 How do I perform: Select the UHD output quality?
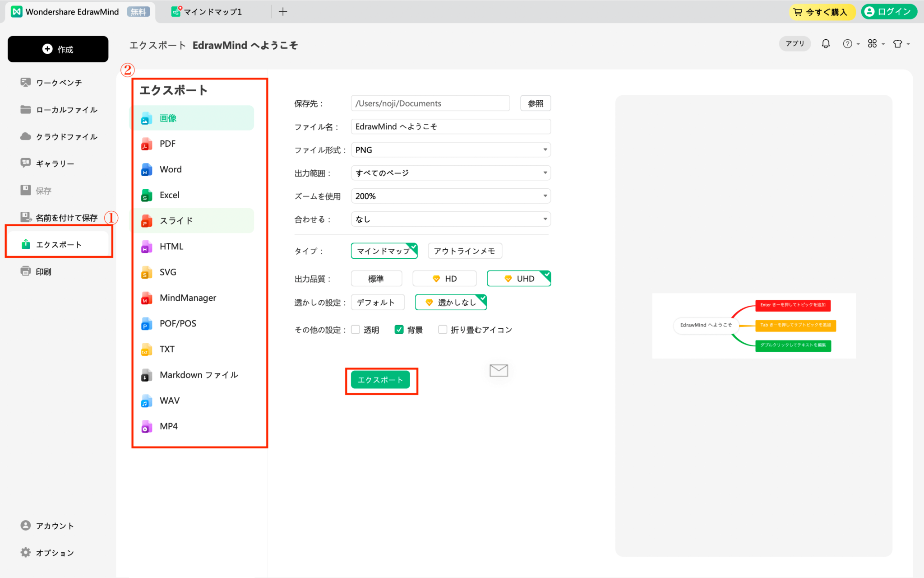tap(518, 278)
